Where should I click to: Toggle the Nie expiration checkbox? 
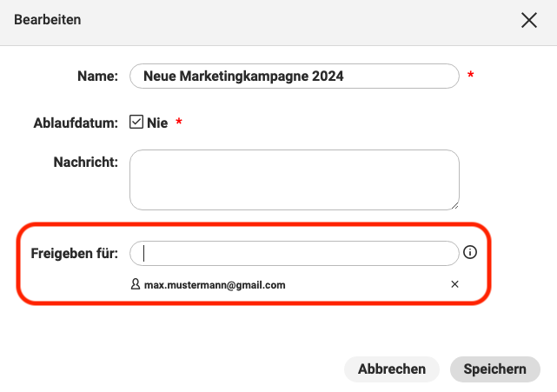136,122
